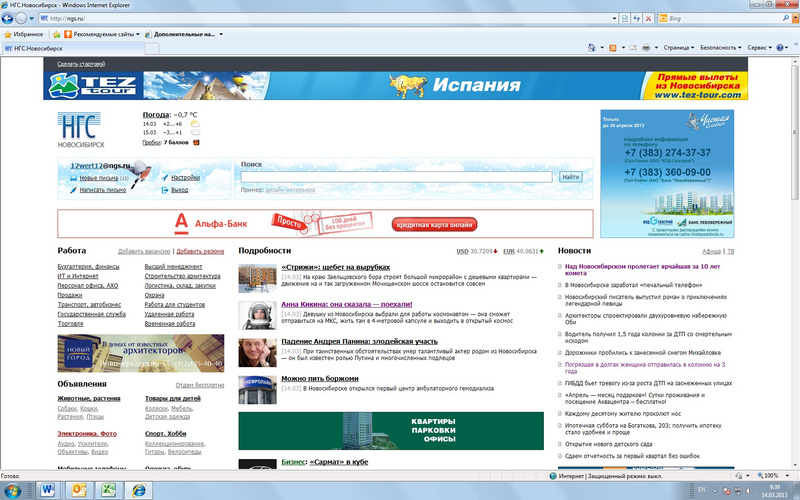This screenshot has width=800, height=500.
Task: Open the address bar history dropdown arrow
Action: tap(614, 18)
